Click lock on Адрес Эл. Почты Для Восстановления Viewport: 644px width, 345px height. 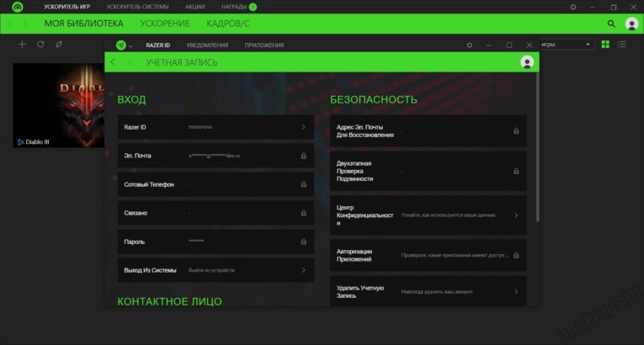click(516, 131)
